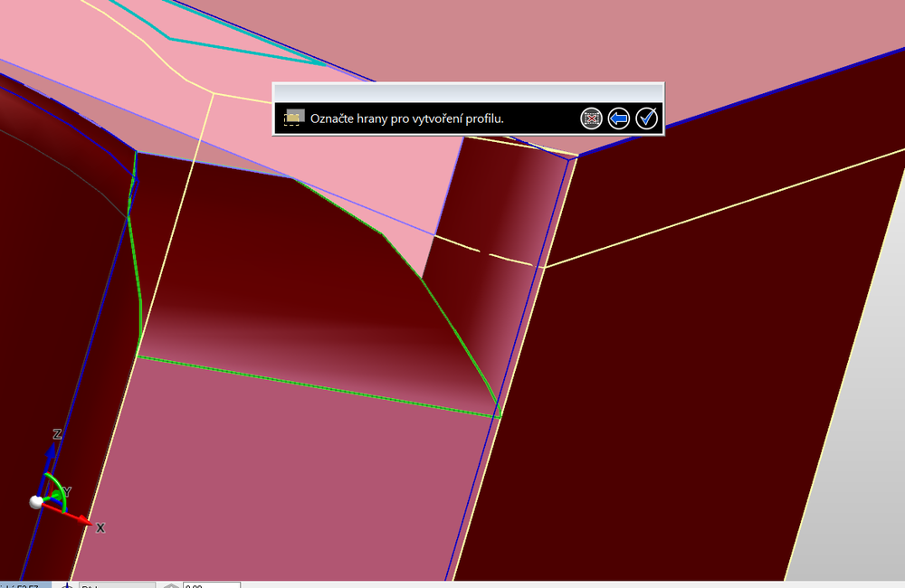
Task: Select the green curved edge on the left
Action: 136,271
